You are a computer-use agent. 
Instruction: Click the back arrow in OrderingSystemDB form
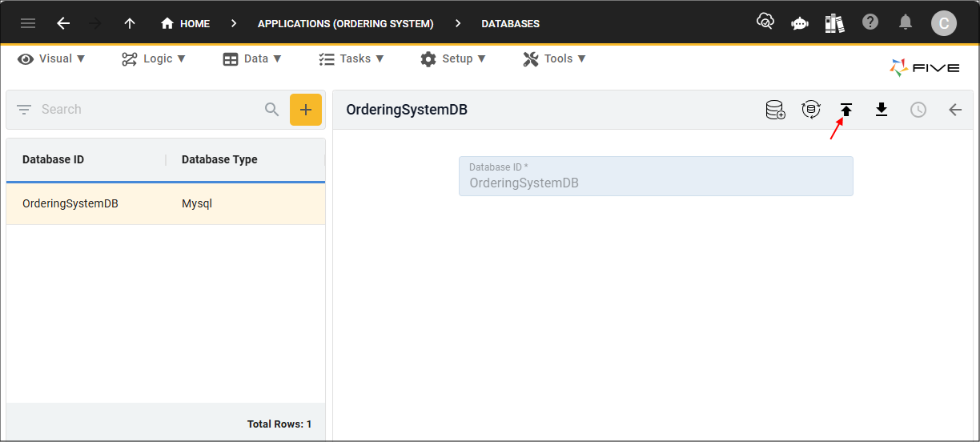(954, 110)
